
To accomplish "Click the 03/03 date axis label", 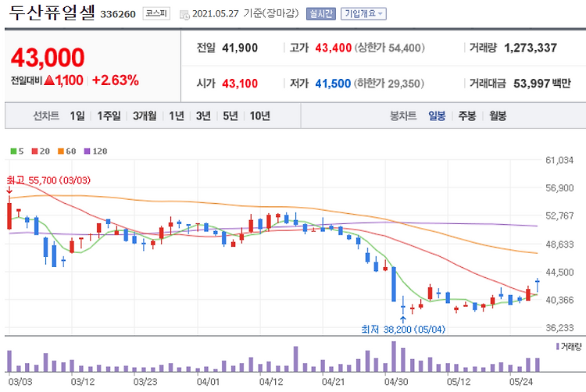I will coord(20,382).
